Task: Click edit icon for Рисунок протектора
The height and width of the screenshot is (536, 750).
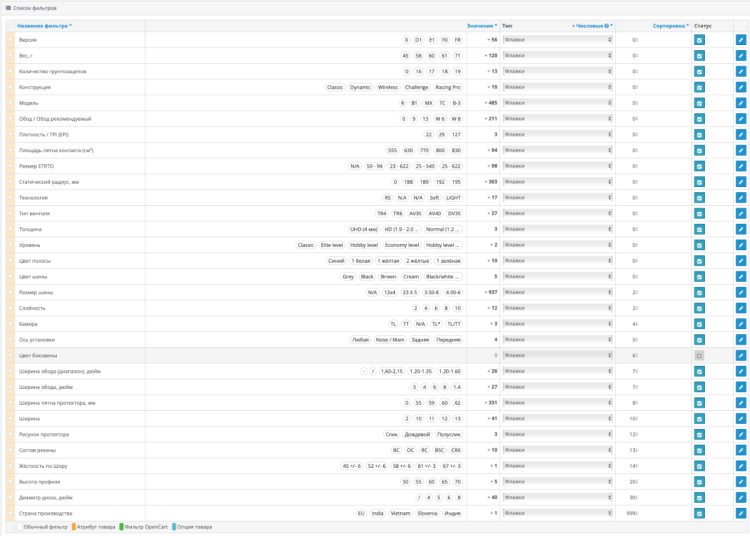Action: [x=741, y=435]
